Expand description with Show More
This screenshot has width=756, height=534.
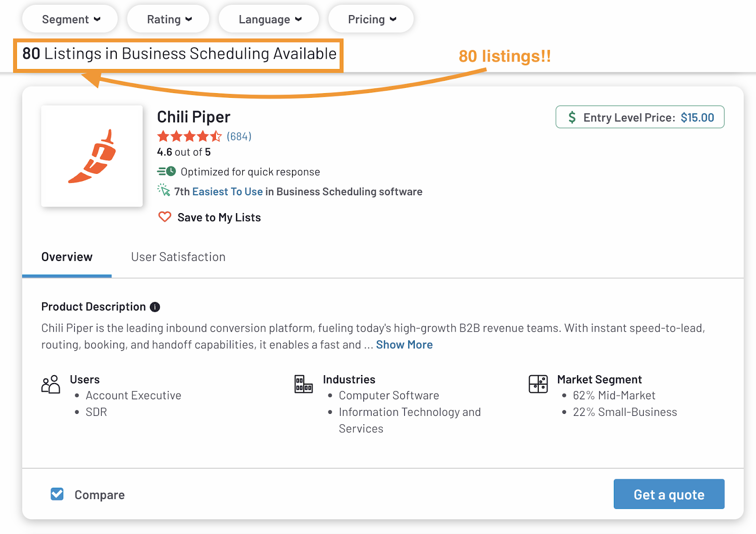404,345
